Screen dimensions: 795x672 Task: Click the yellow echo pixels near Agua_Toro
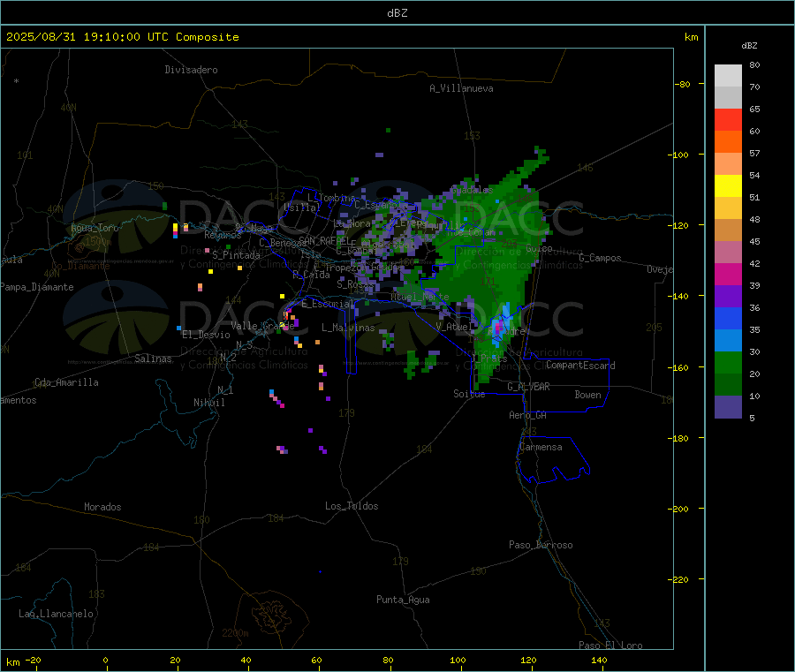coord(176,228)
